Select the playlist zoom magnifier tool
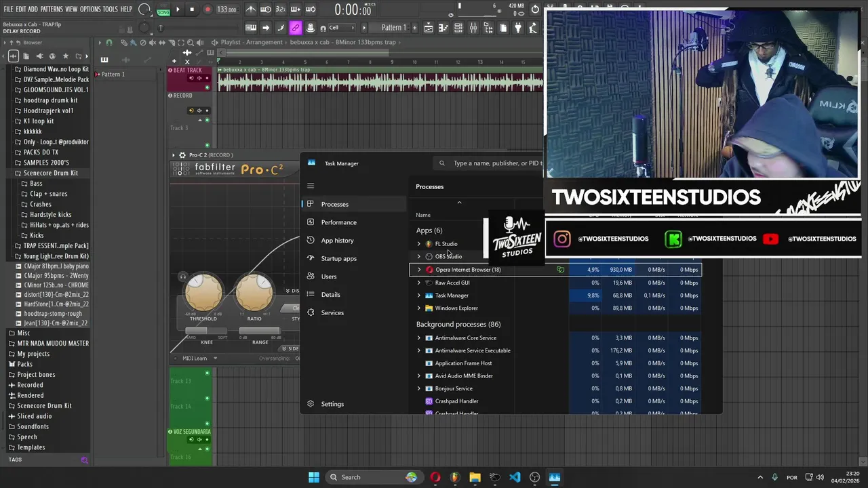The image size is (868, 488). coord(191,42)
